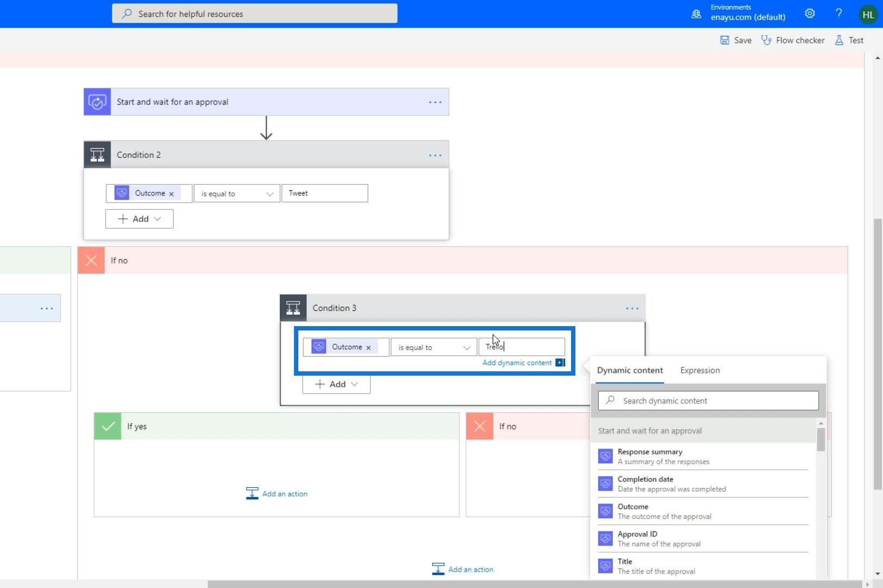Open the HL account avatar
This screenshot has width=883, height=588.
(x=868, y=15)
